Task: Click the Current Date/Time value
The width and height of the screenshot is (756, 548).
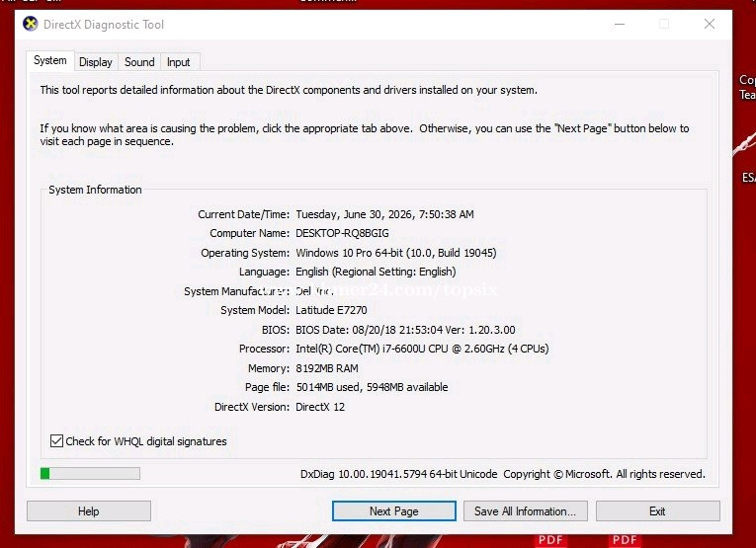Action: coord(384,214)
